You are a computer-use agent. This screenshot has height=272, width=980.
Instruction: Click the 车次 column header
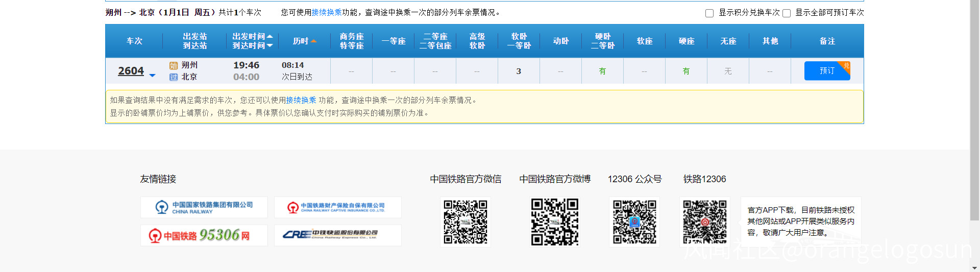click(x=134, y=41)
